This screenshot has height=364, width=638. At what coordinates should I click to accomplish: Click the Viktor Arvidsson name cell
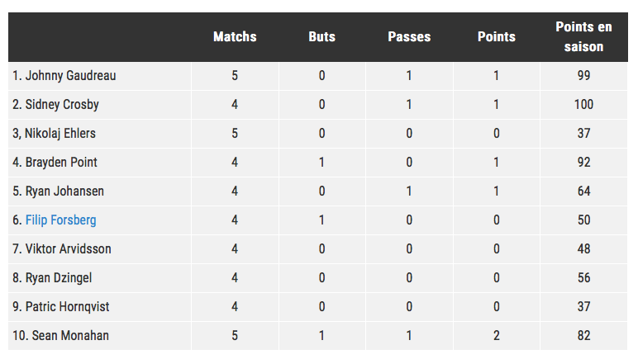tap(100, 249)
